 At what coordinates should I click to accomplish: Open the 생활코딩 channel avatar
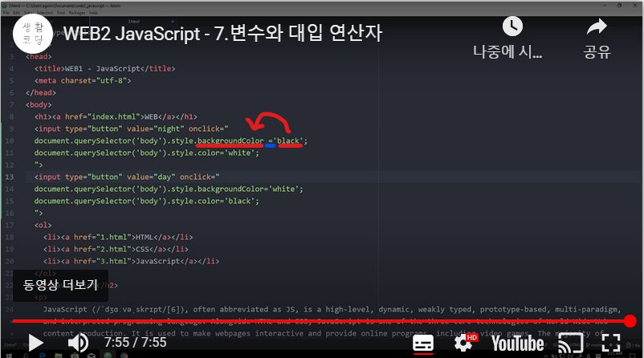[33, 34]
